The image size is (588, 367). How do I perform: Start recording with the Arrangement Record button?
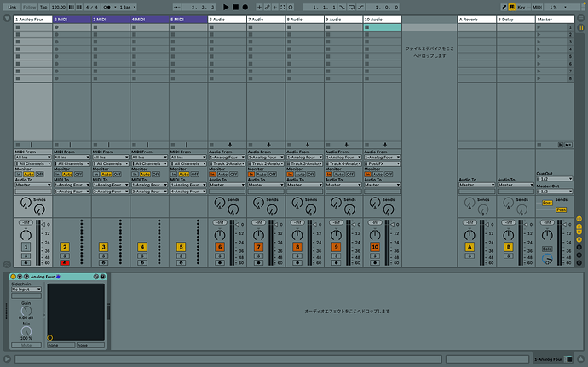(x=245, y=6)
